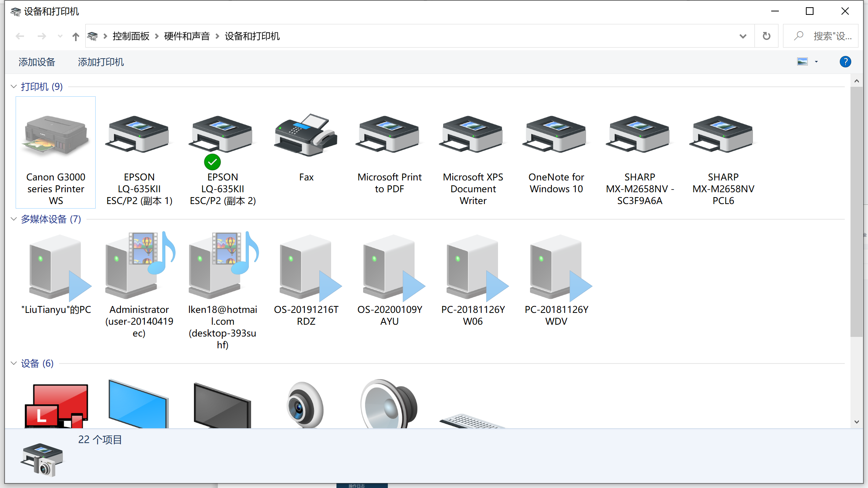Click the back navigation arrow
The width and height of the screenshot is (868, 488).
[x=20, y=36]
